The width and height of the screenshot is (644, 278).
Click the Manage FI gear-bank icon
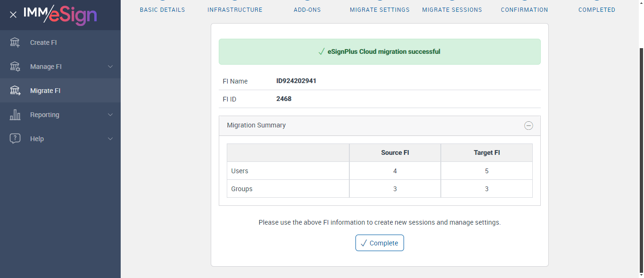point(15,67)
